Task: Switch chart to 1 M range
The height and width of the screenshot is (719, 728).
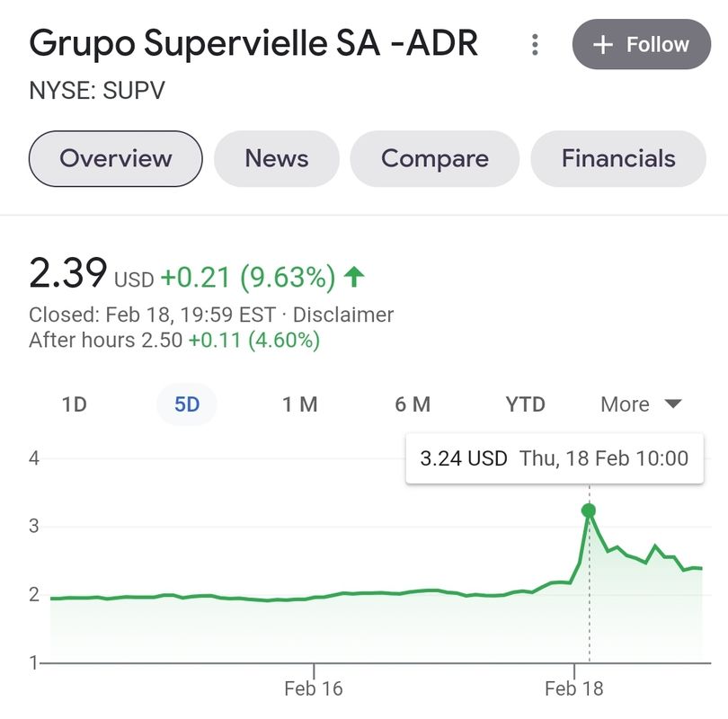Action: click(300, 404)
